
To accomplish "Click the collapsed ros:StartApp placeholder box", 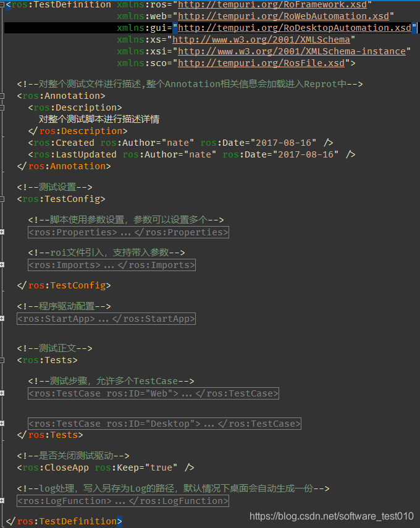I will pos(106,319).
